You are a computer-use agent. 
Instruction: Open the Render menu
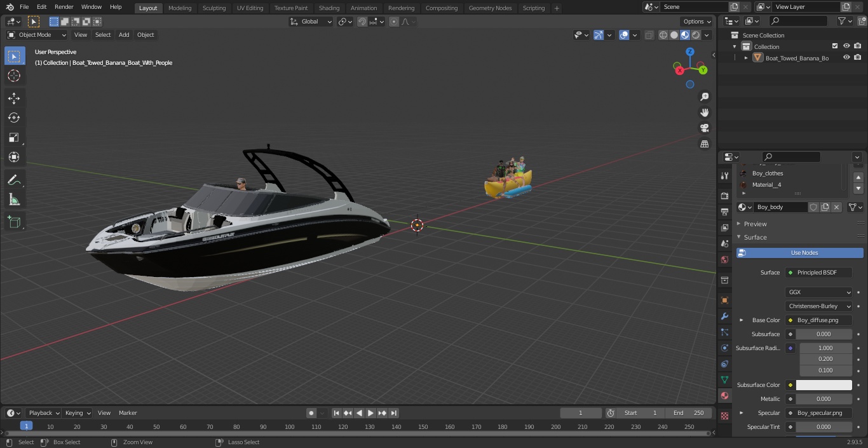pos(64,7)
